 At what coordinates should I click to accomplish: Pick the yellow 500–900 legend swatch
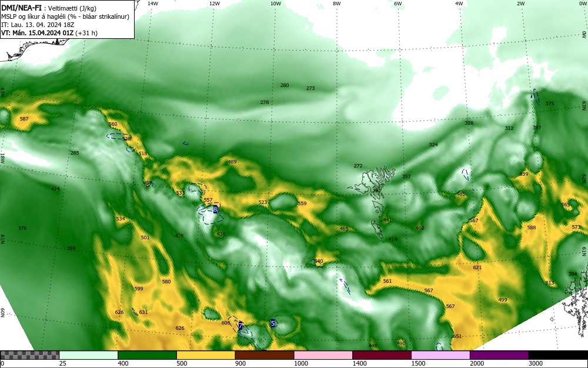coord(206,355)
